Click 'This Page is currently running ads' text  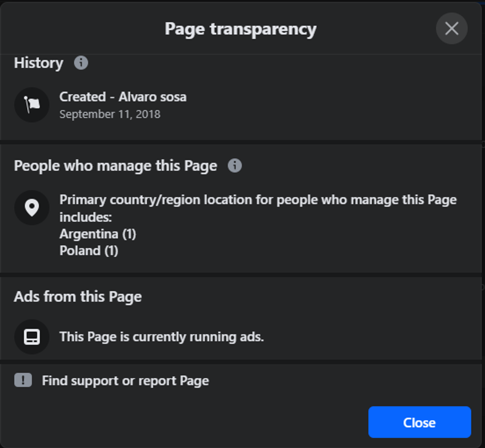click(x=161, y=337)
